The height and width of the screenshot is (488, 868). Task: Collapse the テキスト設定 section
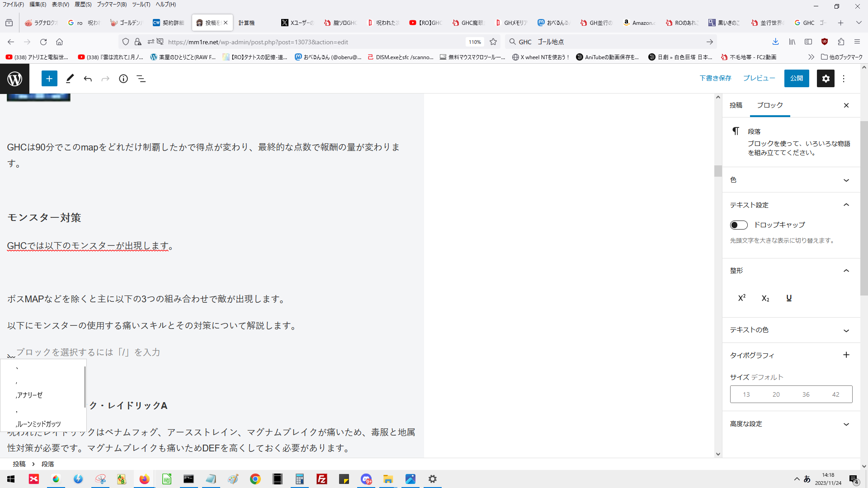point(846,205)
